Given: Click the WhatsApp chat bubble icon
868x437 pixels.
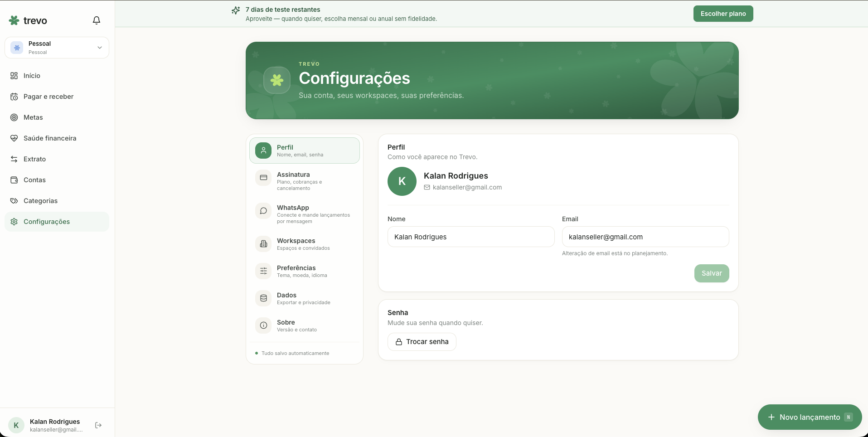Looking at the screenshot, I should [x=263, y=211].
